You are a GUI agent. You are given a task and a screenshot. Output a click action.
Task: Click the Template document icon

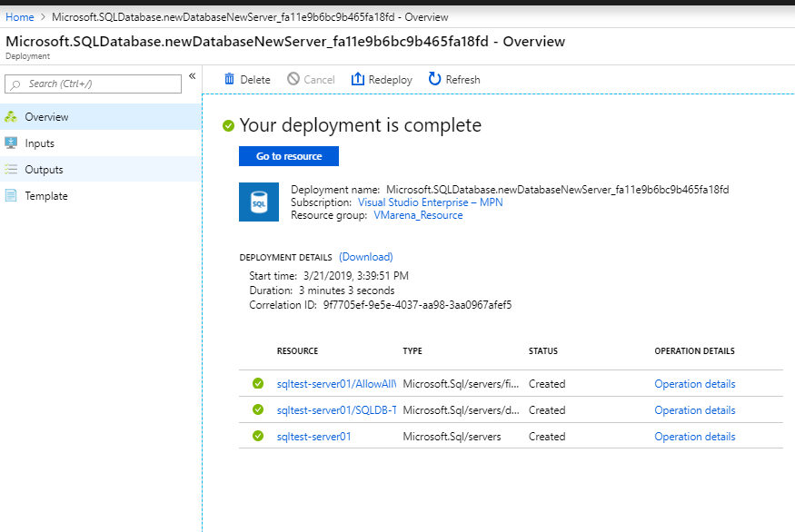point(11,195)
